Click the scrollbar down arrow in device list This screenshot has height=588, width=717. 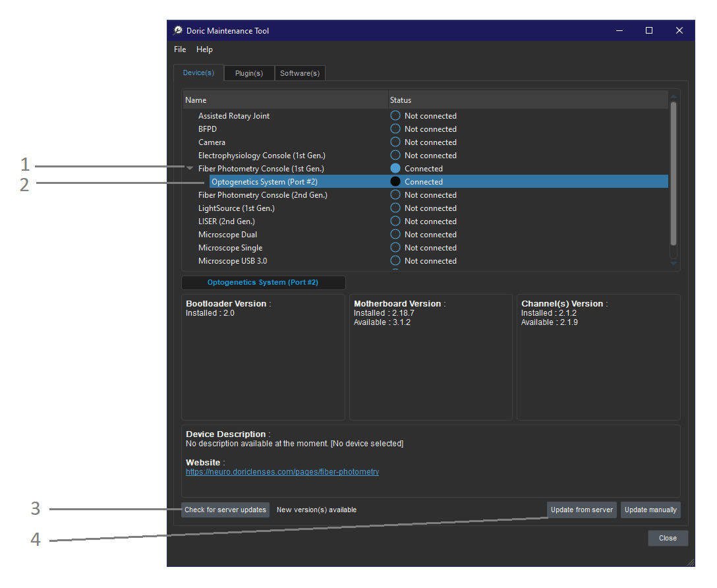673,264
